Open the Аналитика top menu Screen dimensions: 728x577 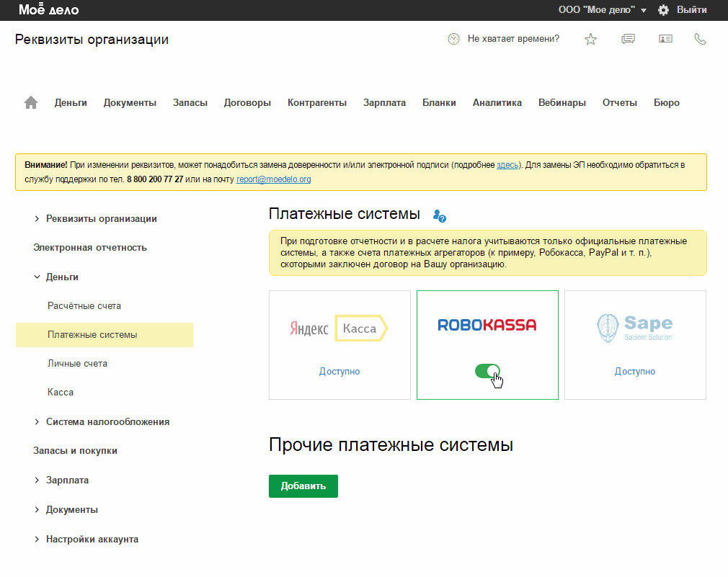[497, 103]
